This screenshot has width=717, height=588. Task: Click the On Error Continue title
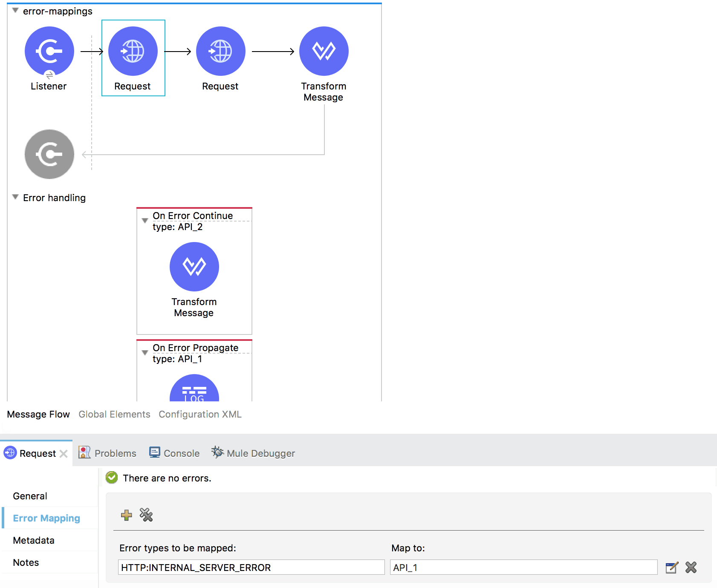[193, 216]
